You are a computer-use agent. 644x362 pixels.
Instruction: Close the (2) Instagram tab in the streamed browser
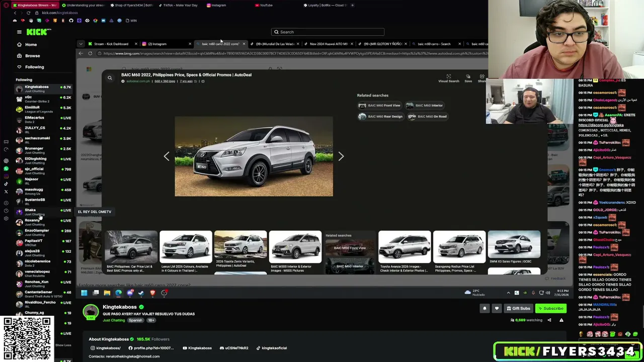pos(190,44)
